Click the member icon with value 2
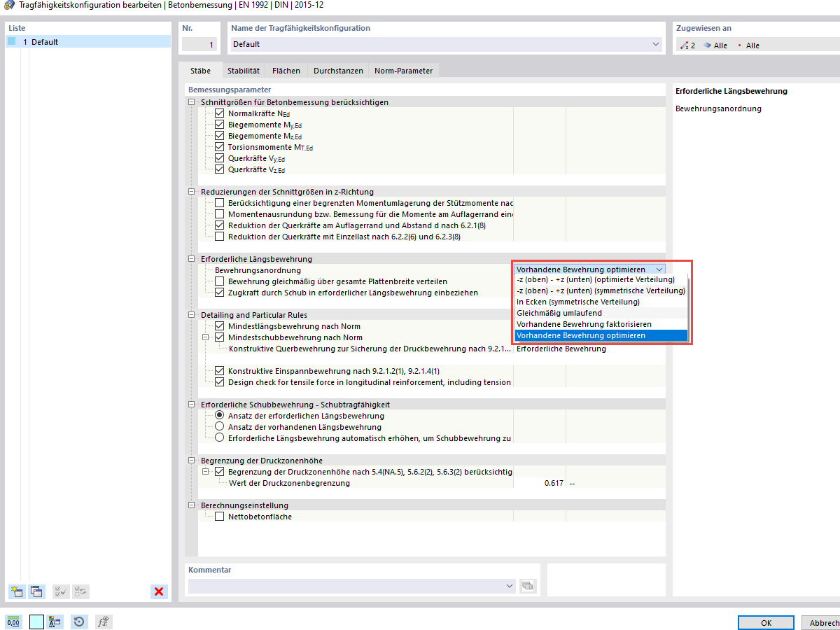Screen dimensions: 840x630 coord(683,45)
